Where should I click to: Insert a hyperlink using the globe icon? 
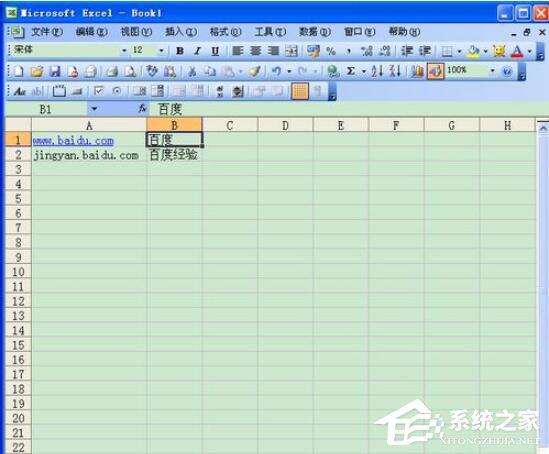tap(333, 71)
